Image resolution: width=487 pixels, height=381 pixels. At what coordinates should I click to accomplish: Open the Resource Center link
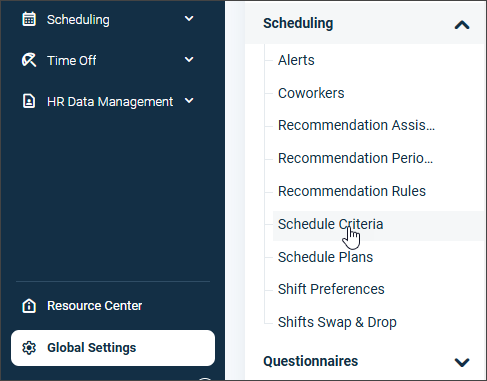click(x=94, y=306)
